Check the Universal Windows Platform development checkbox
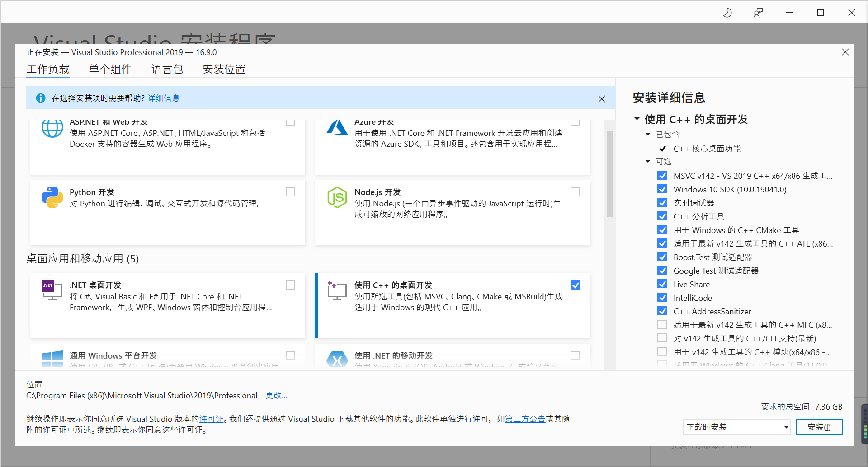The width and height of the screenshot is (868, 467). coord(291,355)
